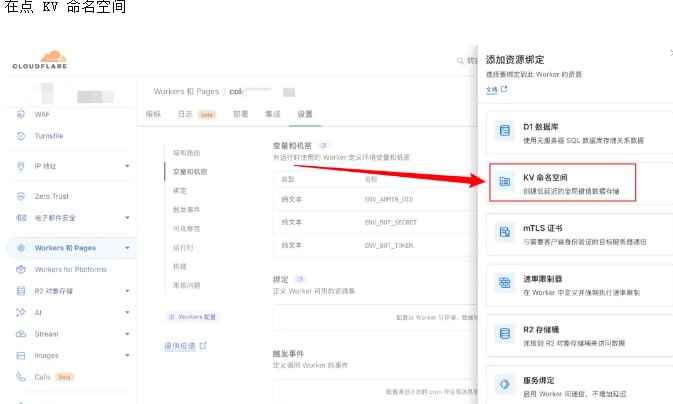Click the Zero Trust icon in sidebar
This screenshot has width=673, height=404.
(21, 196)
